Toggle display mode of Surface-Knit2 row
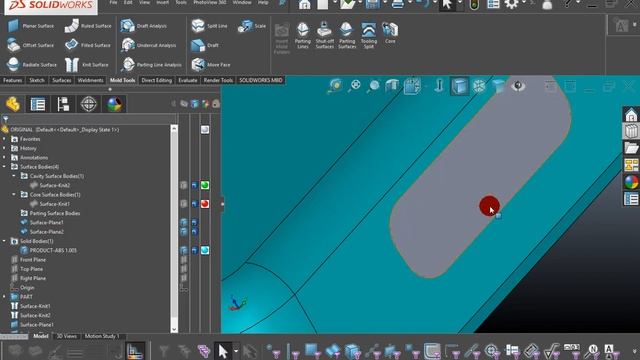Screen dimensions: 640x360 coord(195,185)
